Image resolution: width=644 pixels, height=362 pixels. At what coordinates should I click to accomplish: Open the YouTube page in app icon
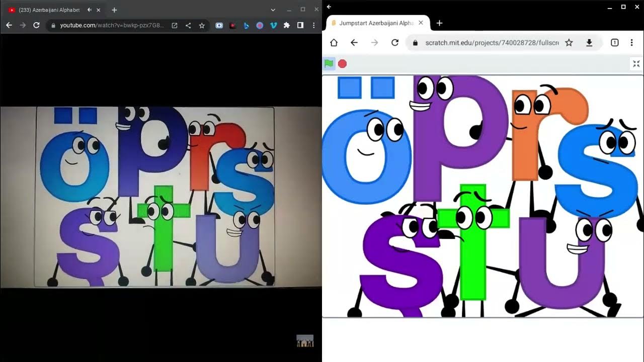175,25
